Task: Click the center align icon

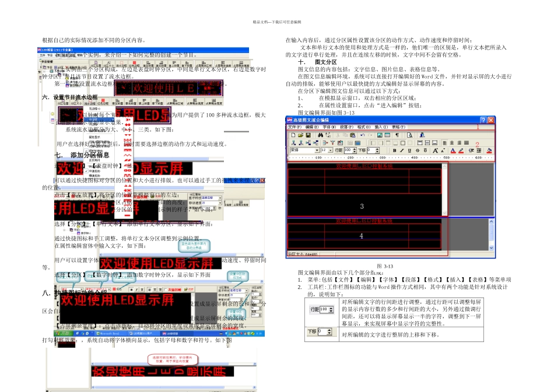Action: coord(452,143)
